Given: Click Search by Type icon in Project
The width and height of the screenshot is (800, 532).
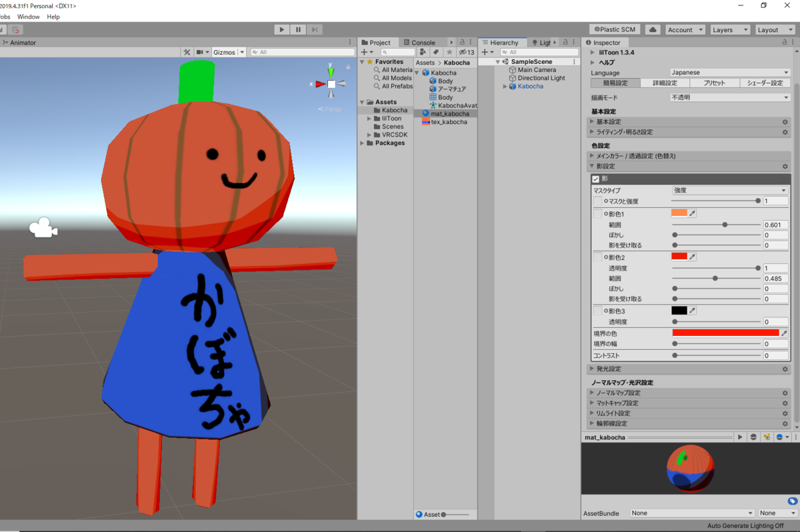Looking at the screenshot, I should [x=424, y=52].
